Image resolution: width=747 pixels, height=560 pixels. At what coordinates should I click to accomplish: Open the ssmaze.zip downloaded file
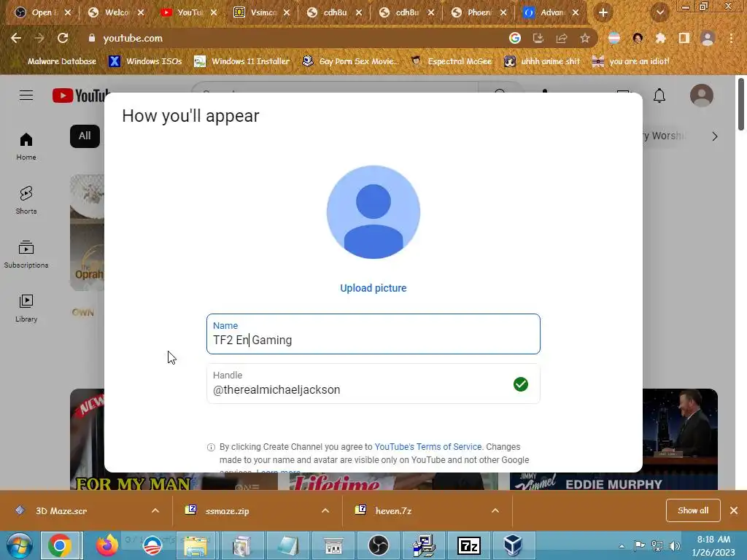[x=228, y=511]
